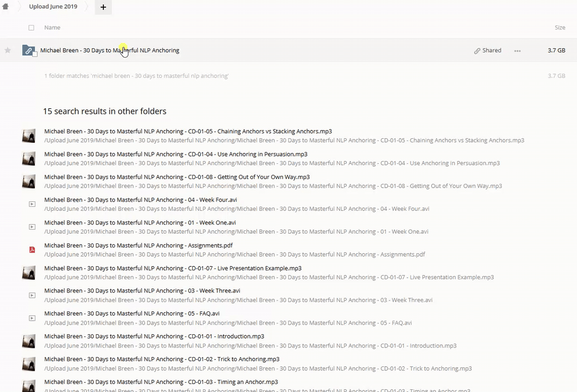Sort by the Name column header

(52, 28)
